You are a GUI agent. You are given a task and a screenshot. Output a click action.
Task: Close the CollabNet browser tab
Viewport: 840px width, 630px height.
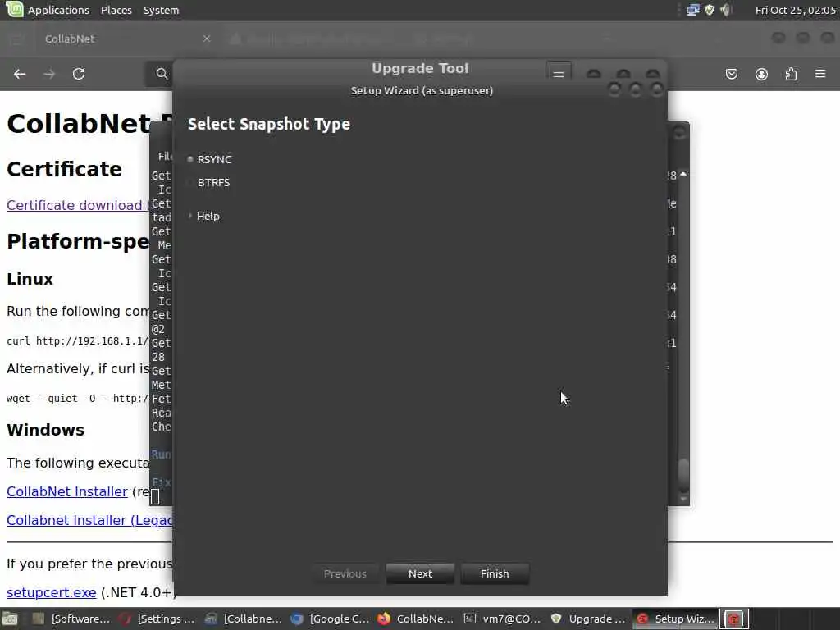pos(207,39)
